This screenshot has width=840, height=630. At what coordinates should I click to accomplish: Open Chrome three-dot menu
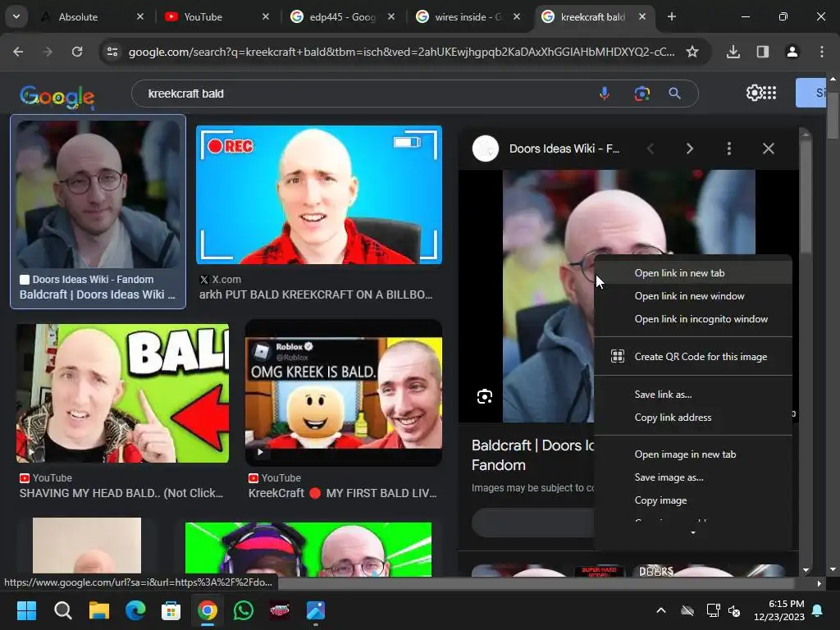822,52
